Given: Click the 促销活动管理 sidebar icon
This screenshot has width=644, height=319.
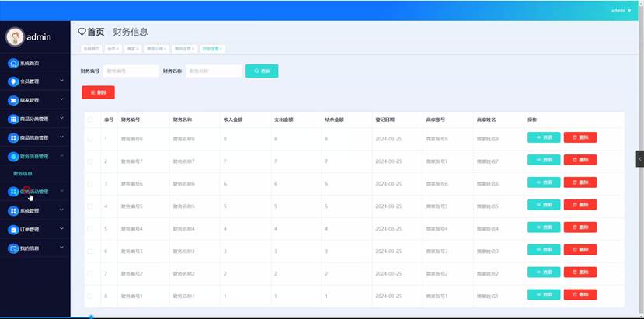Looking at the screenshot, I should click(13, 192).
